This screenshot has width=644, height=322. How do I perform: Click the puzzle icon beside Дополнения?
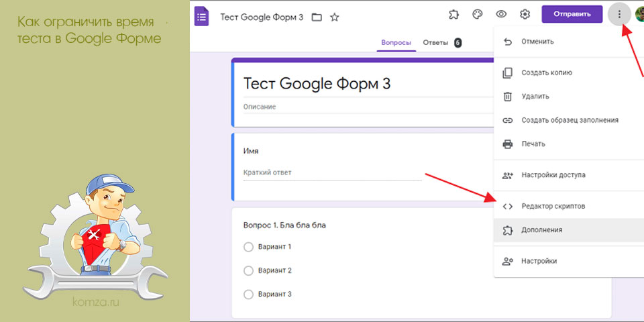pos(508,230)
